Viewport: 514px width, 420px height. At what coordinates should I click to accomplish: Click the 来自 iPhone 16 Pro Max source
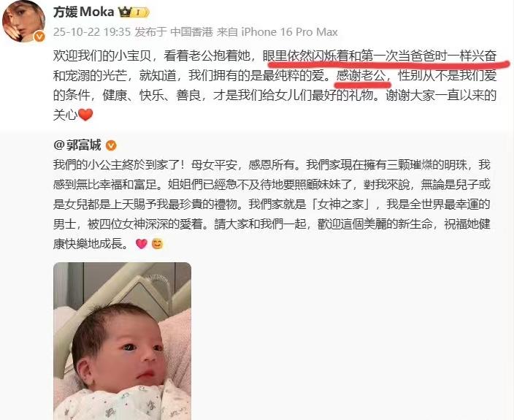click(277, 32)
